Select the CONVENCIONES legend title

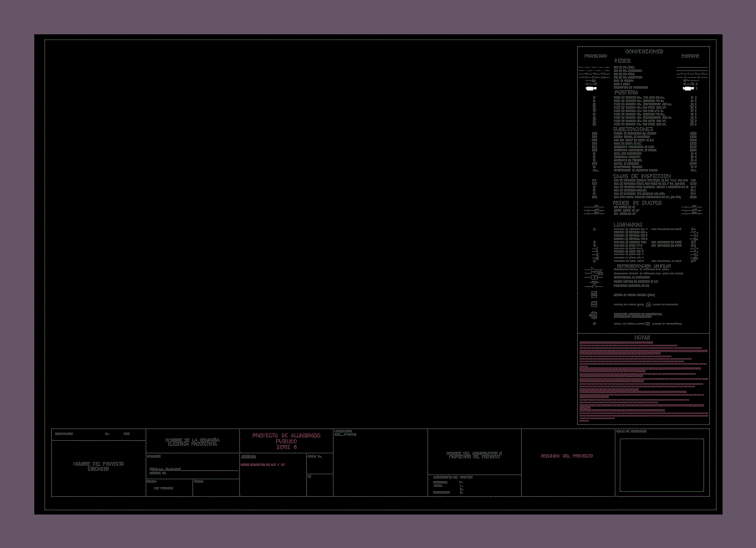point(644,51)
